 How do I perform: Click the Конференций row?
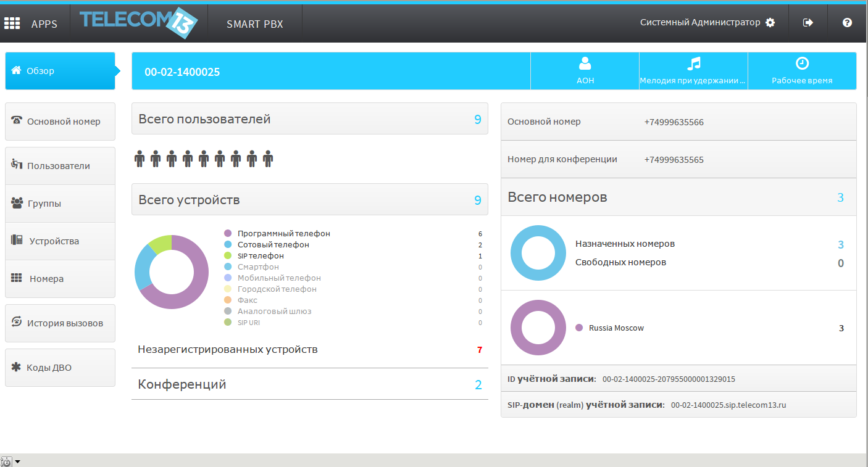pyautogui.click(x=310, y=384)
